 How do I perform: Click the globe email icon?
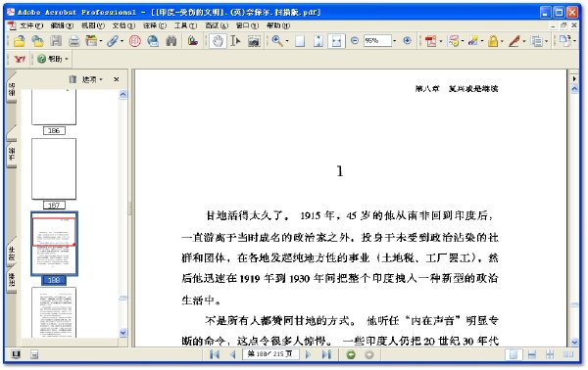[153, 41]
